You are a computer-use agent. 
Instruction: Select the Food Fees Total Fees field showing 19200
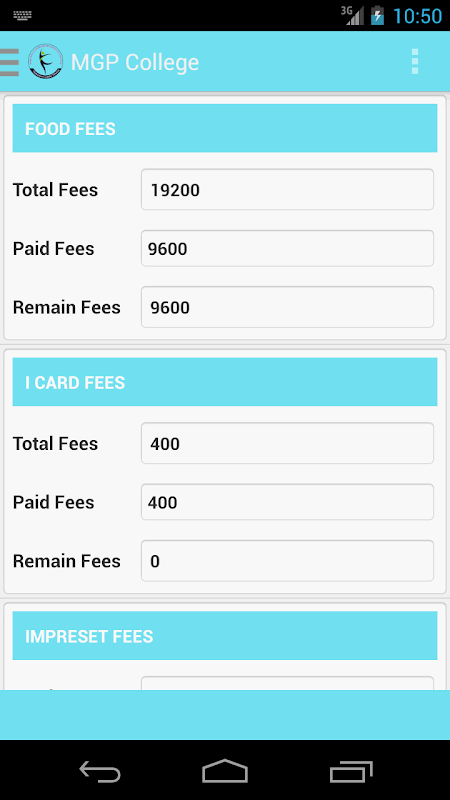[287, 190]
